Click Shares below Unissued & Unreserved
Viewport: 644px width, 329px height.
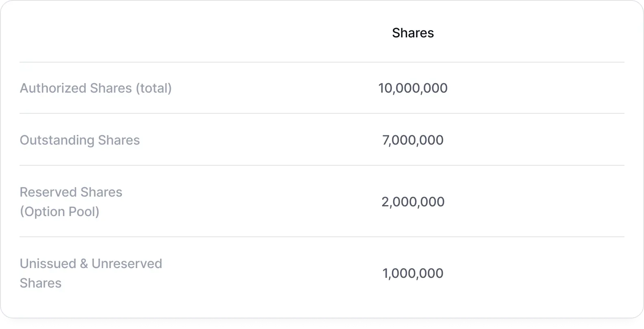pos(41,283)
